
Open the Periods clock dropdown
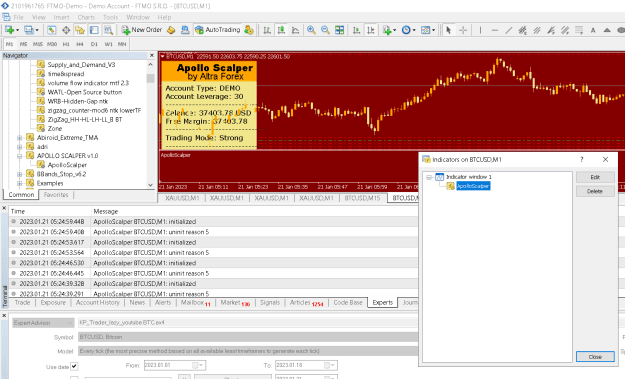pos(408,30)
